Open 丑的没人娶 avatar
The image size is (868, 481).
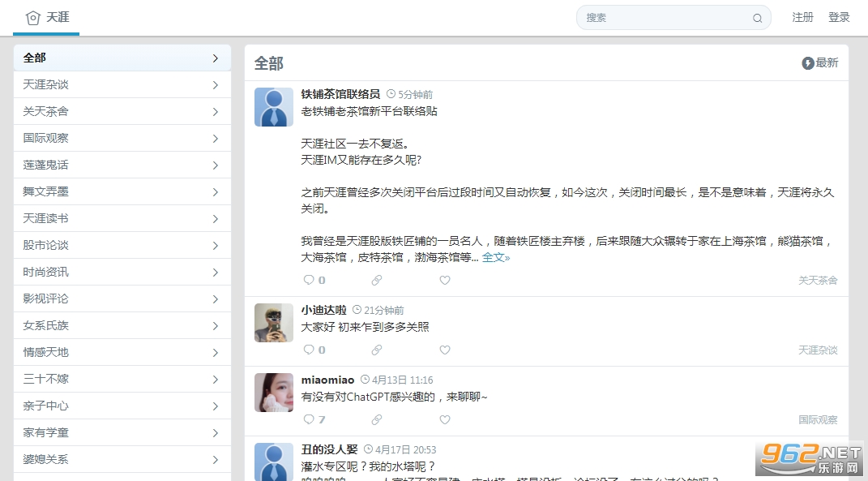[273, 462]
